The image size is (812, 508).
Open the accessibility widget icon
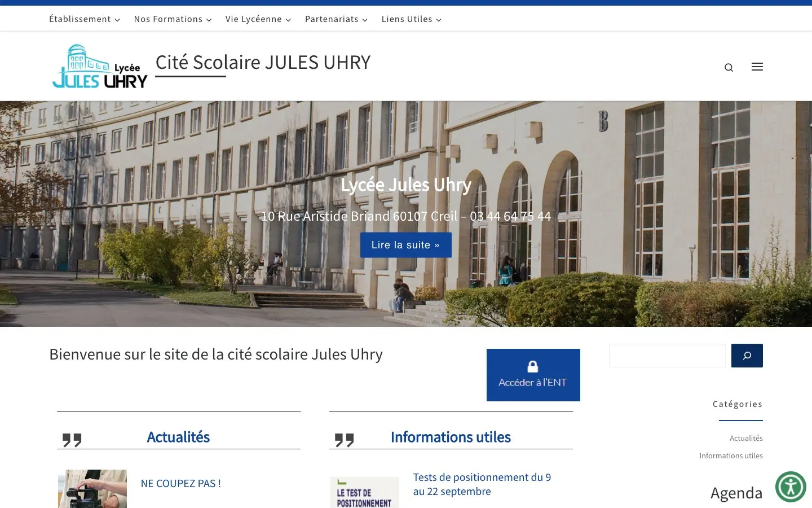(x=791, y=487)
